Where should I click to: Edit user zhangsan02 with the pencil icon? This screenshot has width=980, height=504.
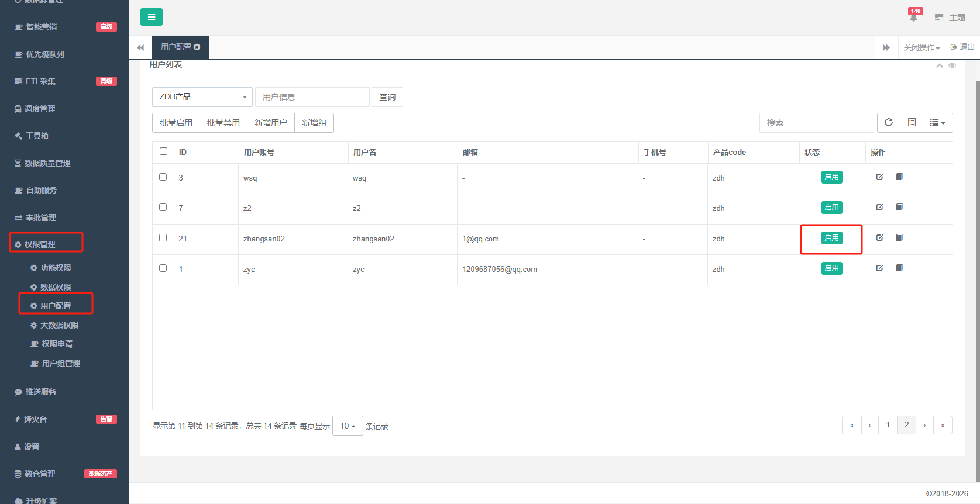[879, 238]
